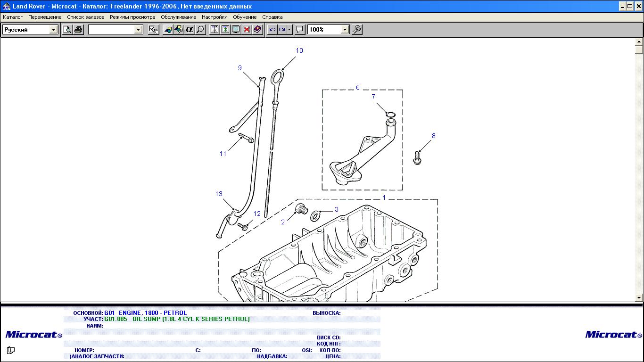
Task: Click the undo arrow icon
Action: [x=272, y=29]
